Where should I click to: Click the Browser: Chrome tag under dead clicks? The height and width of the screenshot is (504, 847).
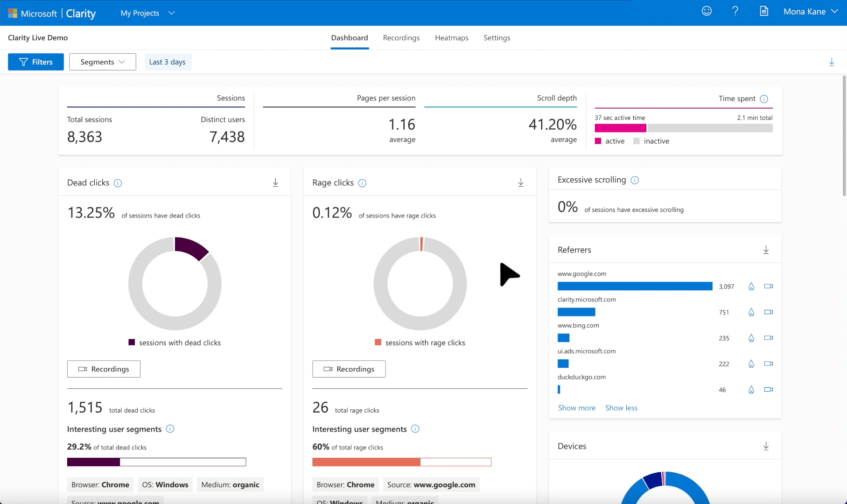[x=100, y=485]
